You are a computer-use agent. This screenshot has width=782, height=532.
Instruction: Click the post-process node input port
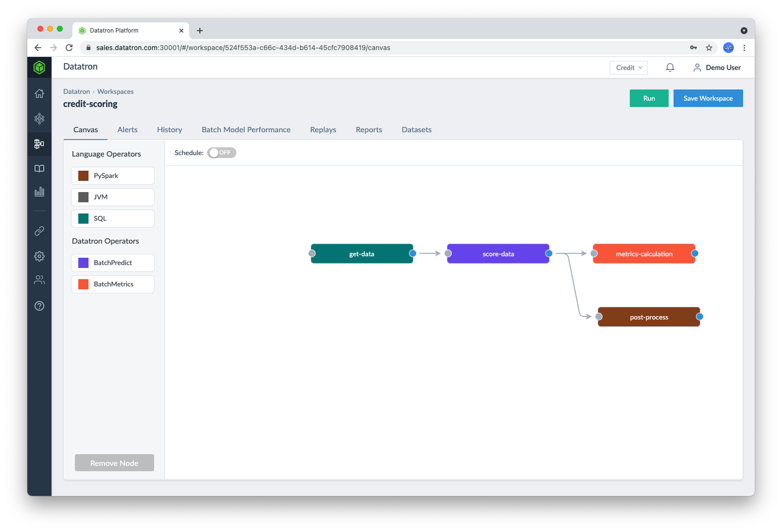(x=599, y=317)
